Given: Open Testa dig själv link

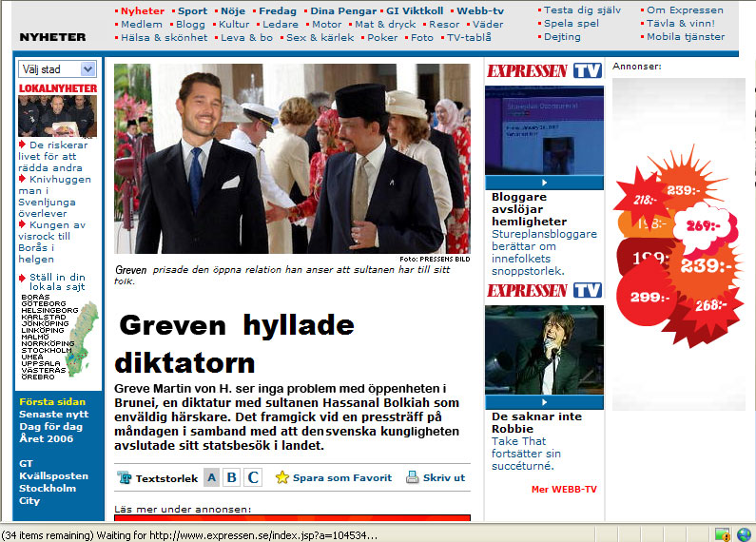Looking at the screenshot, I should (x=582, y=10).
